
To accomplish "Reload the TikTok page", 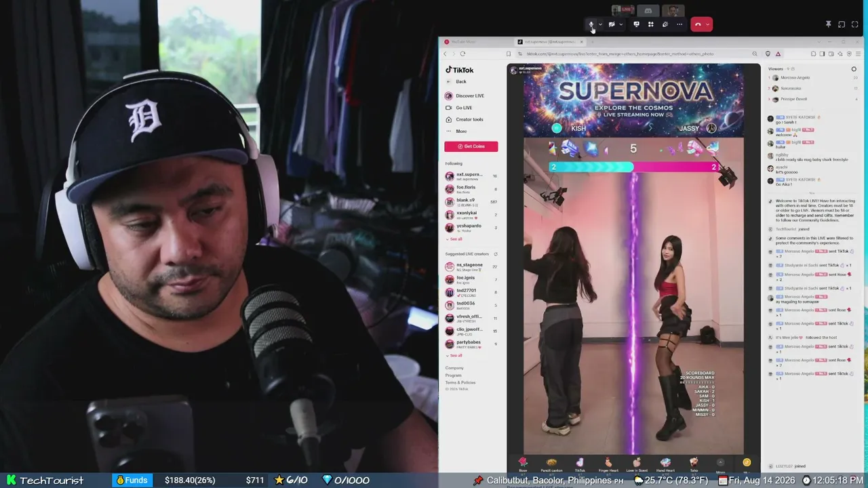I will click(462, 54).
